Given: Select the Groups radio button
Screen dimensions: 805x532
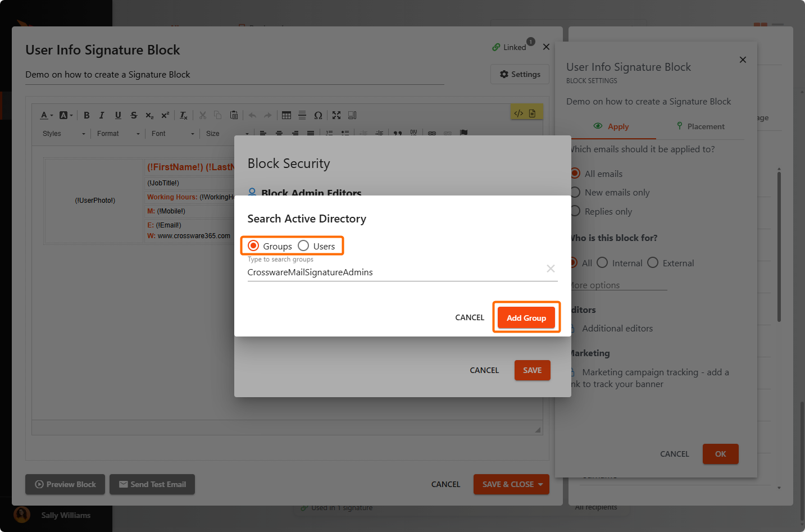Looking at the screenshot, I should click(253, 246).
